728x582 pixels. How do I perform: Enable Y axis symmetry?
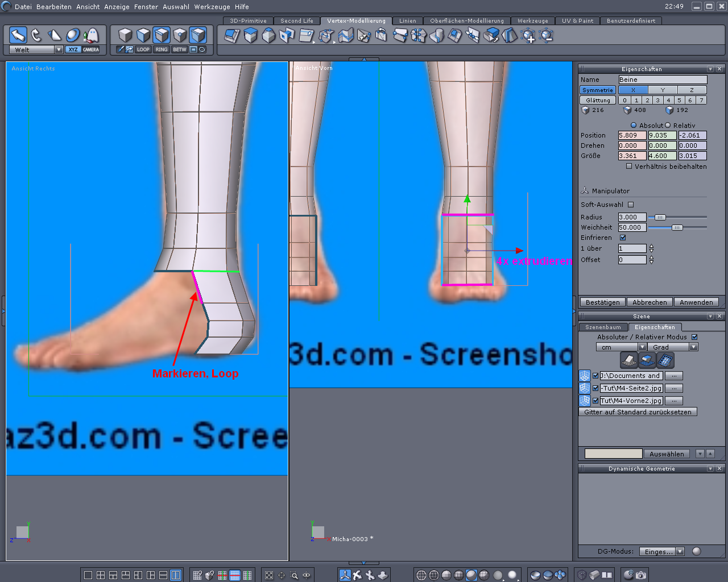click(663, 90)
